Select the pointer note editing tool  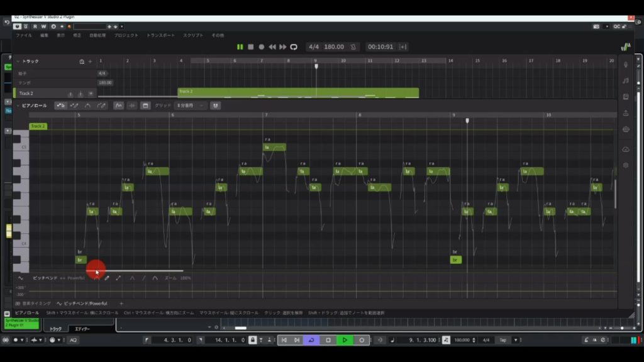pyautogui.click(x=60, y=106)
